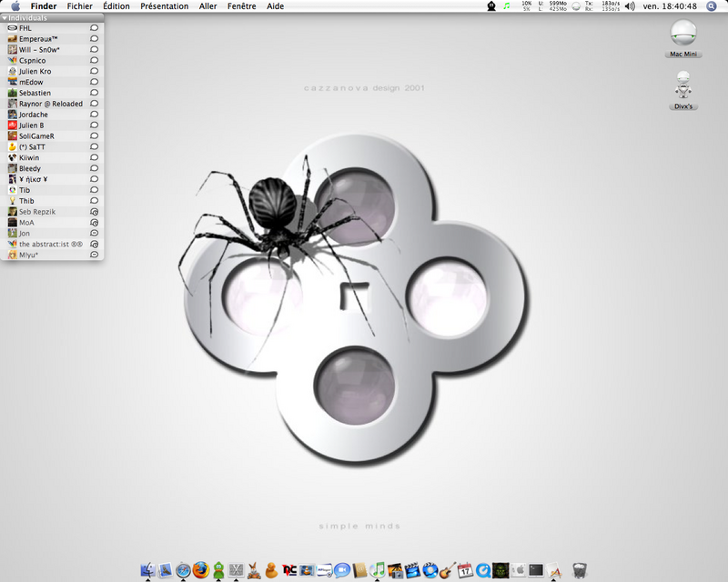The height and width of the screenshot is (582, 728).
Task: Select contact Will – Sn0w* in the list
Action: point(53,50)
